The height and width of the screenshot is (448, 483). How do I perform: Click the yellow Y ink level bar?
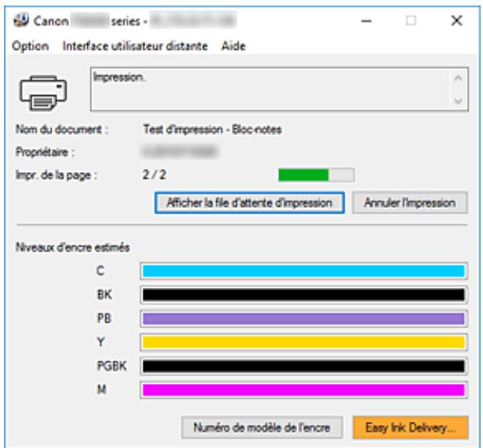point(304,342)
